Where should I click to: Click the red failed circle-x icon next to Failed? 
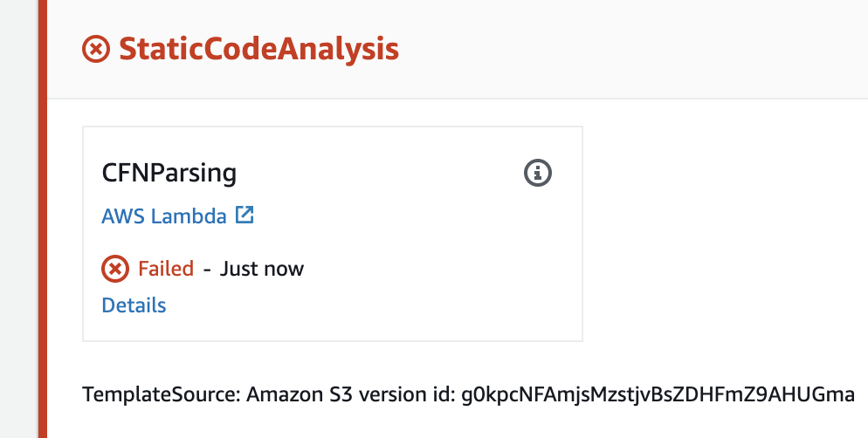pyautogui.click(x=115, y=269)
